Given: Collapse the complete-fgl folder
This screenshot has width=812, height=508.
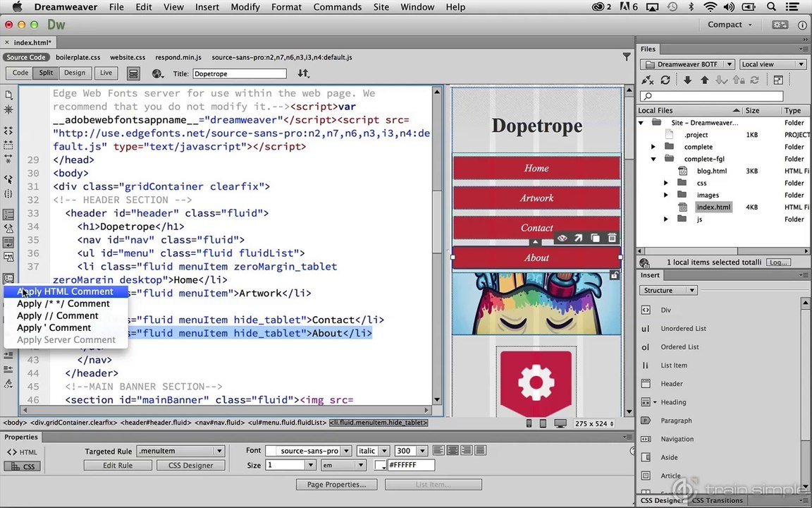Looking at the screenshot, I should coord(653,159).
